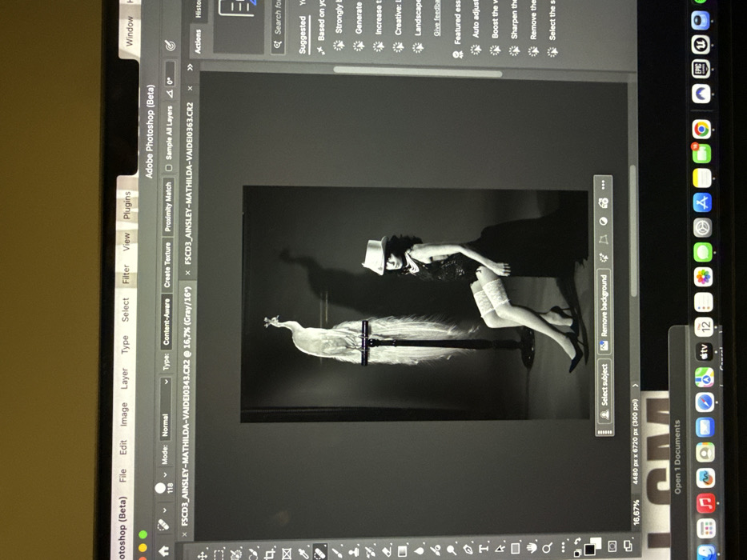
Task: Open Safari from the Dock
Action: point(705,403)
